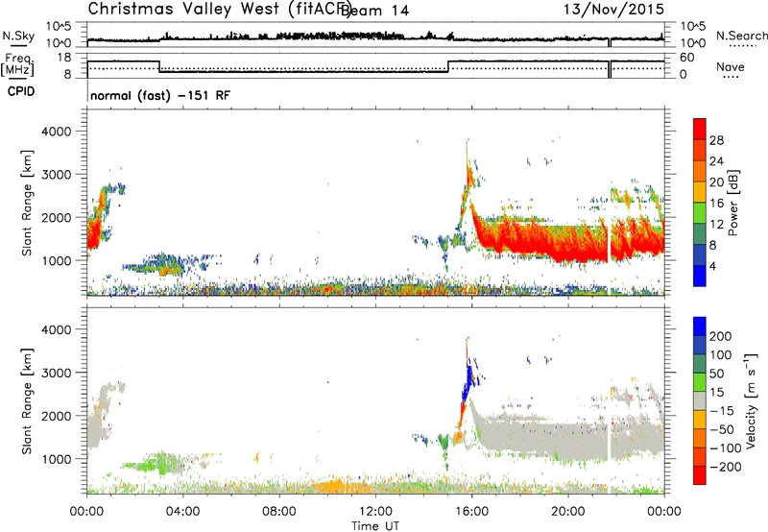
Task: Select the bright blue bottom power colorbar segment
Action: pos(700,276)
